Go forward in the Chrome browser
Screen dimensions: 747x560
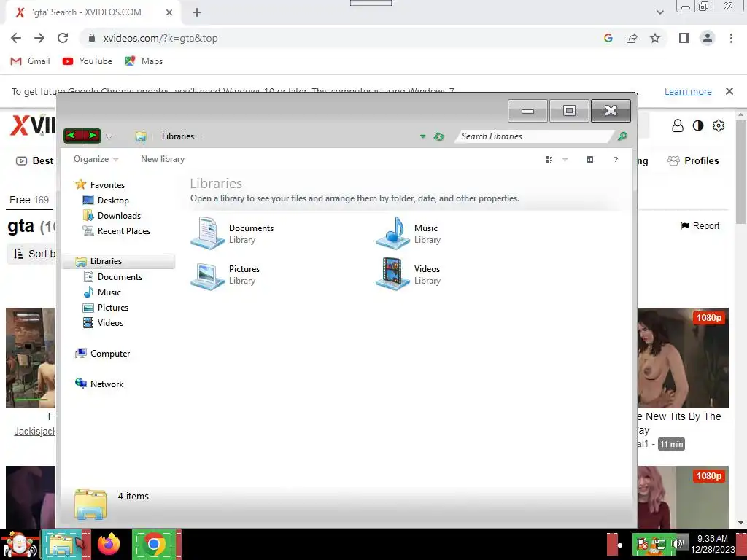[39, 38]
